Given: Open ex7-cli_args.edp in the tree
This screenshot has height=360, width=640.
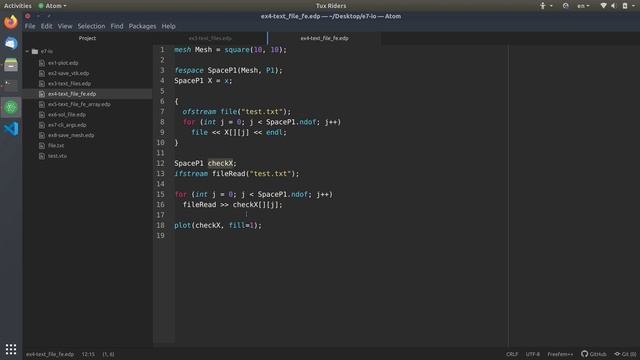Looking at the screenshot, I should [67, 125].
